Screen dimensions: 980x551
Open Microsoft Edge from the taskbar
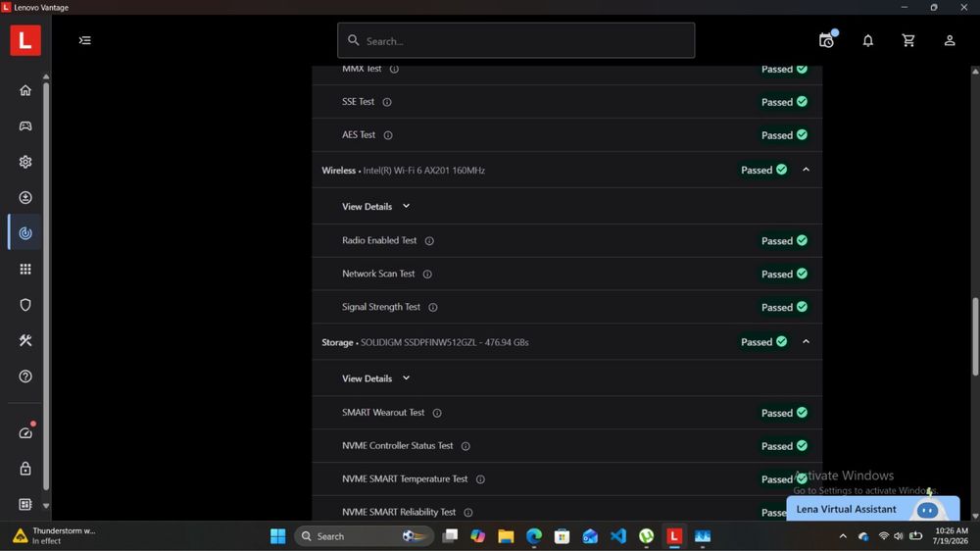point(534,536)
